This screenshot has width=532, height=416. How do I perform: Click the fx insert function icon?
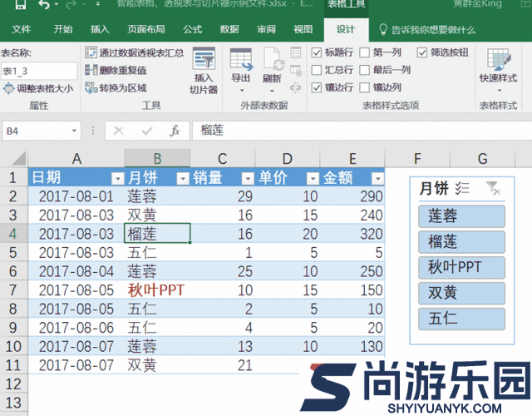[x=175, y=131]
